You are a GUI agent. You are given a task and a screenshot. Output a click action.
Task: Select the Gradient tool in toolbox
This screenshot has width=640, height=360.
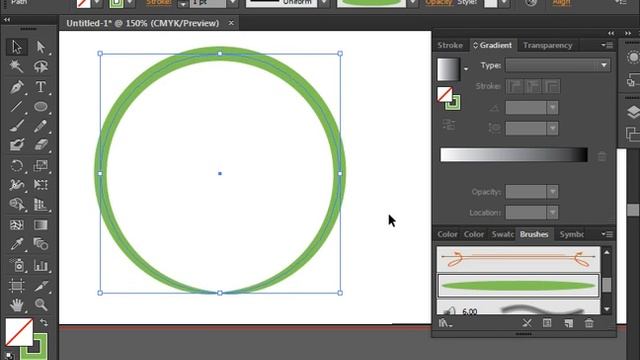40,225
